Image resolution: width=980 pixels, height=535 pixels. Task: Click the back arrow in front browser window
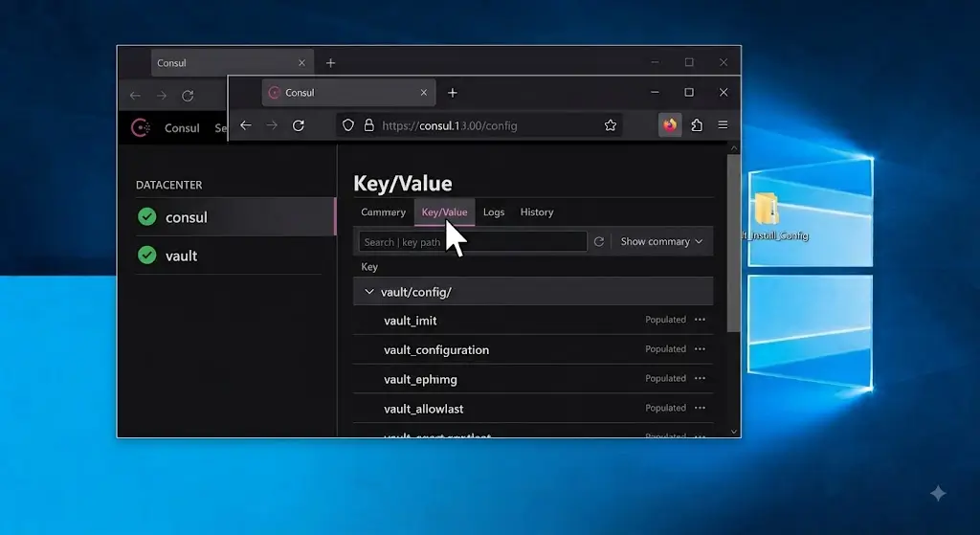click(246, 125)
